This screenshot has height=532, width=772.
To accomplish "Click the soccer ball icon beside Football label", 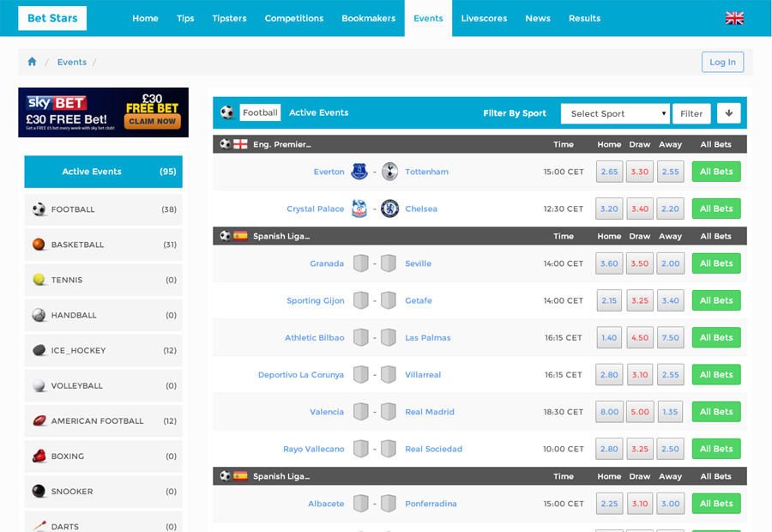I will coord(227,112).
